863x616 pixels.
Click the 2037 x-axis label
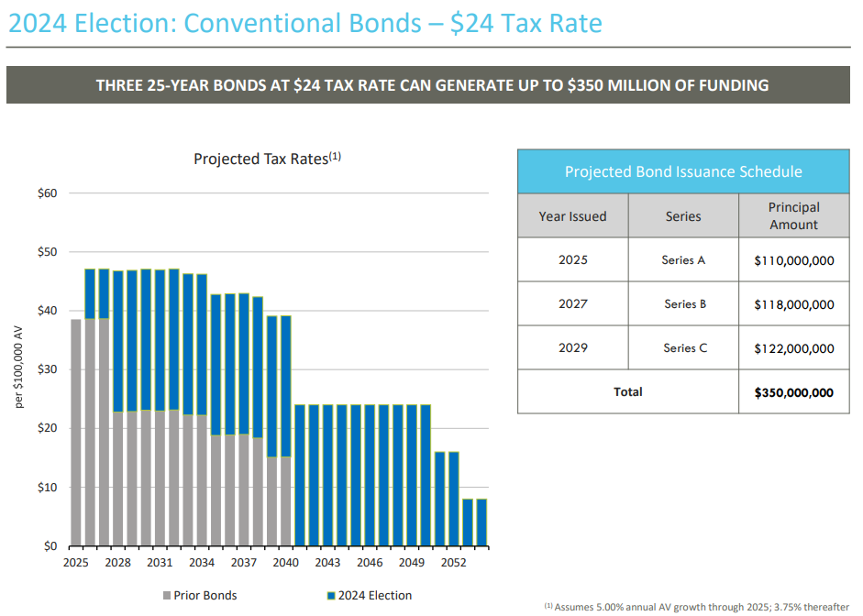[x=244, y=563]
